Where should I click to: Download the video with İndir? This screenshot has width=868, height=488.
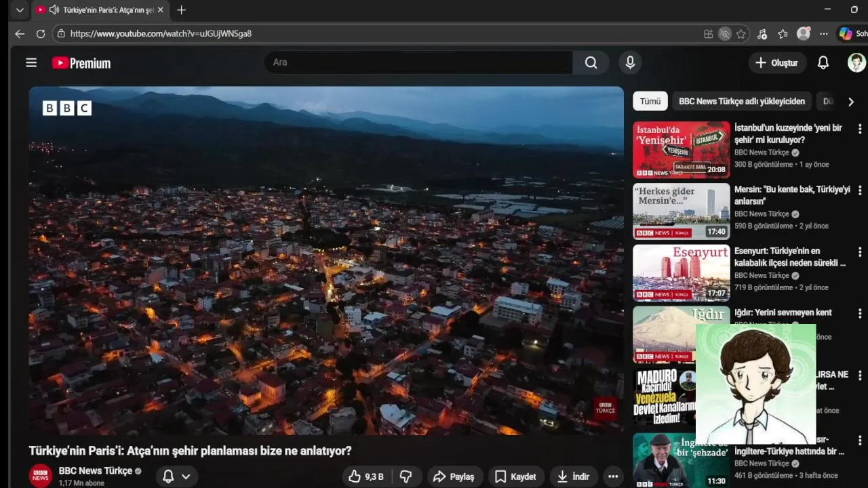(574, 476)
